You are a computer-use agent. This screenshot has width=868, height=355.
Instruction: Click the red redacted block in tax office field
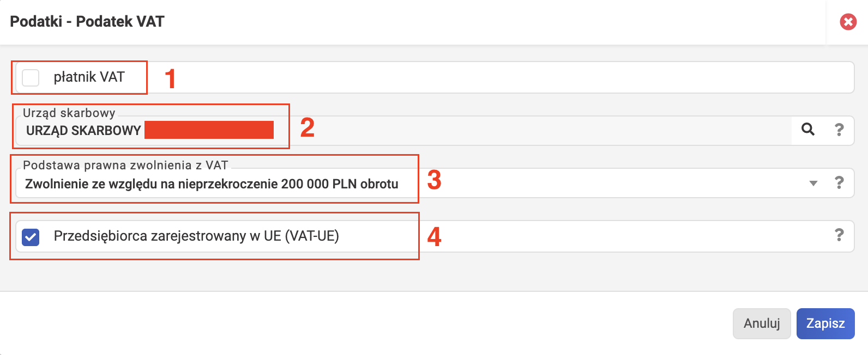click(209, 130)
